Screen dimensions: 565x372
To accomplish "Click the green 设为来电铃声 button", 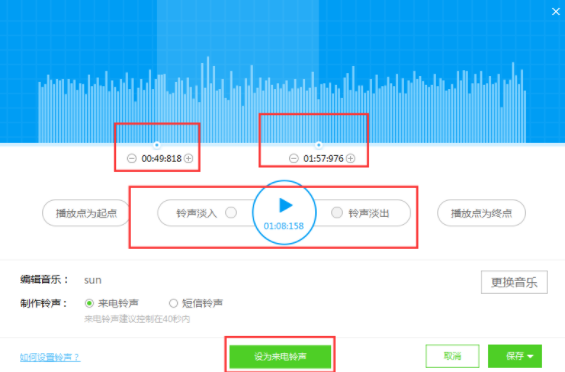I will tap(280, 356).
